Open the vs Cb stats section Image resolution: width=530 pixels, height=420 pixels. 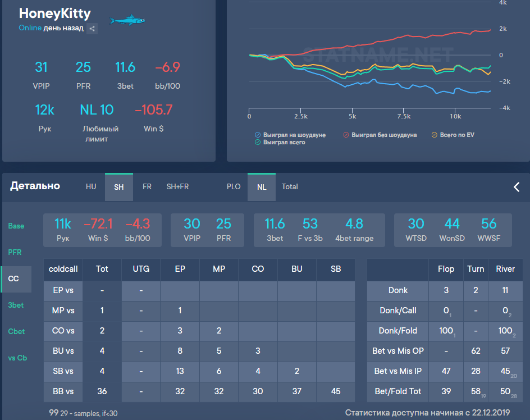pyautogui.click(x=17, y=358)
